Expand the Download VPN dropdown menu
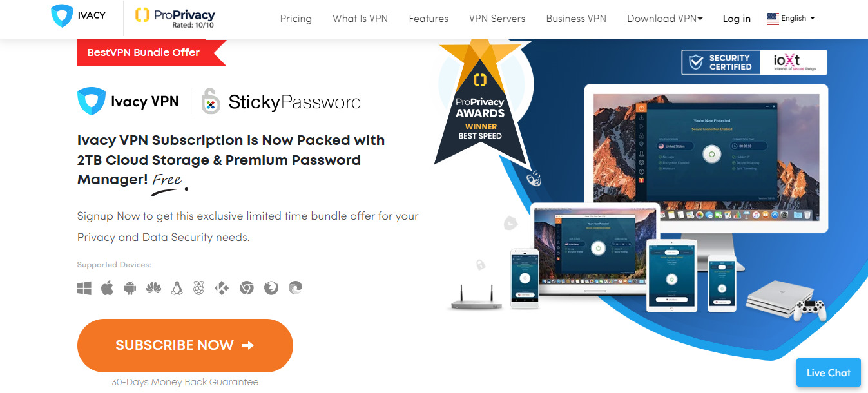Image resolution: width=868 pixels, height=393 pixels. [665, 19]
